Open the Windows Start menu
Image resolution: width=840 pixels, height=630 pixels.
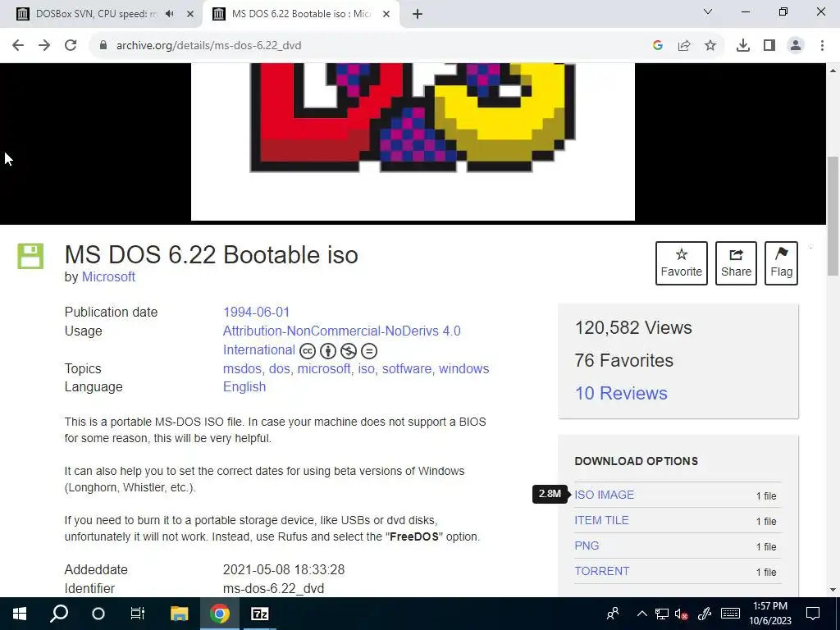pos(20,614)
